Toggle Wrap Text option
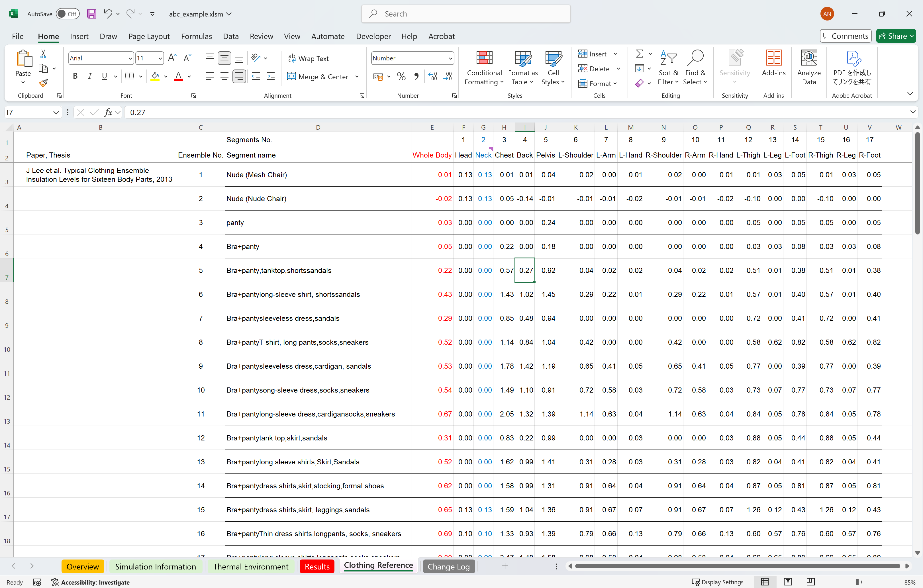Screen dimensions: 923x588 click(x=309, y=58)
